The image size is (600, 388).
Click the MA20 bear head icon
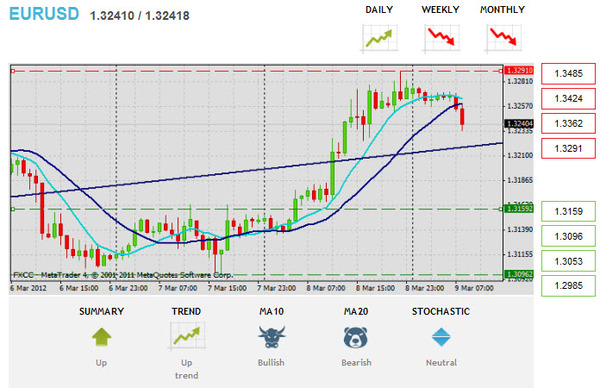coord(355,337)
